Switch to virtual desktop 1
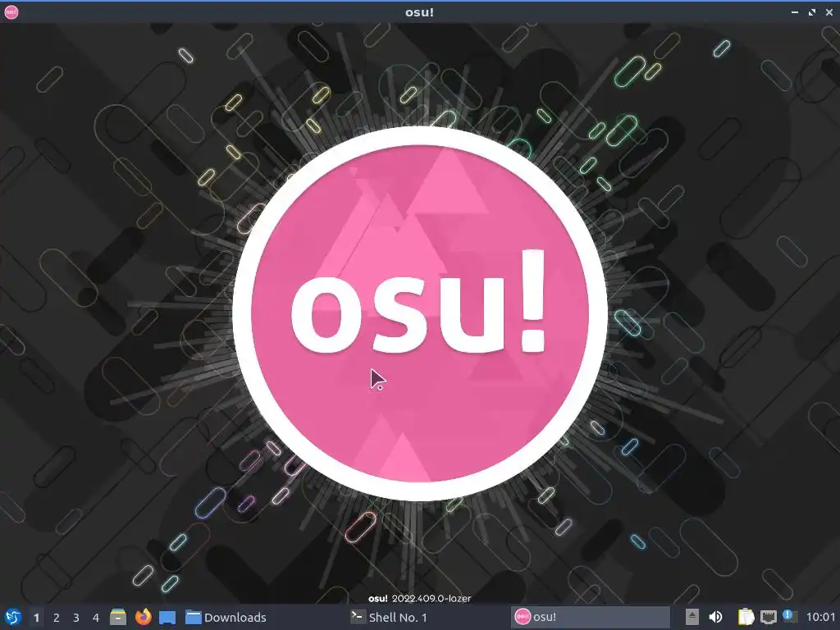 [x=36, y=618]
